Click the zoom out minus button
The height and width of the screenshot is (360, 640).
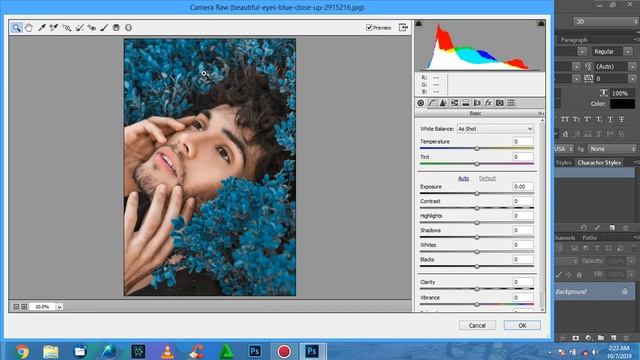(16, 307)
